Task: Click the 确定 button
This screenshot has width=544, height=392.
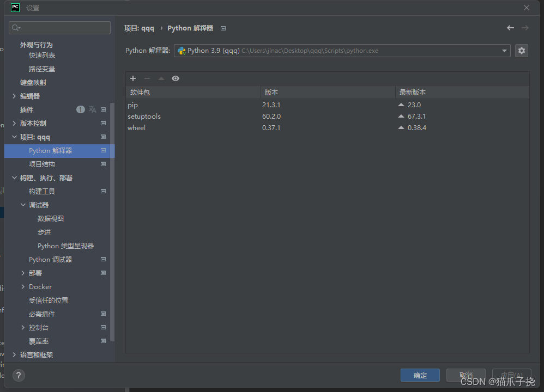Action: point(420,375)
